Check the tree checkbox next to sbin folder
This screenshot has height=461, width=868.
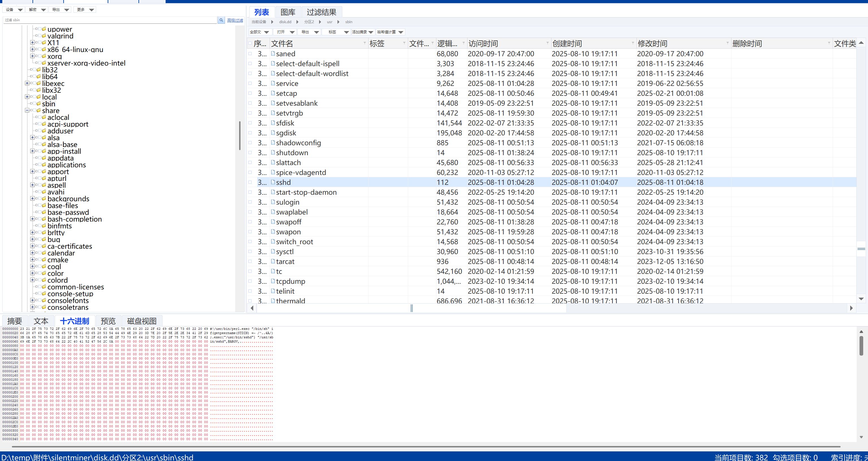tap(34, 104)
